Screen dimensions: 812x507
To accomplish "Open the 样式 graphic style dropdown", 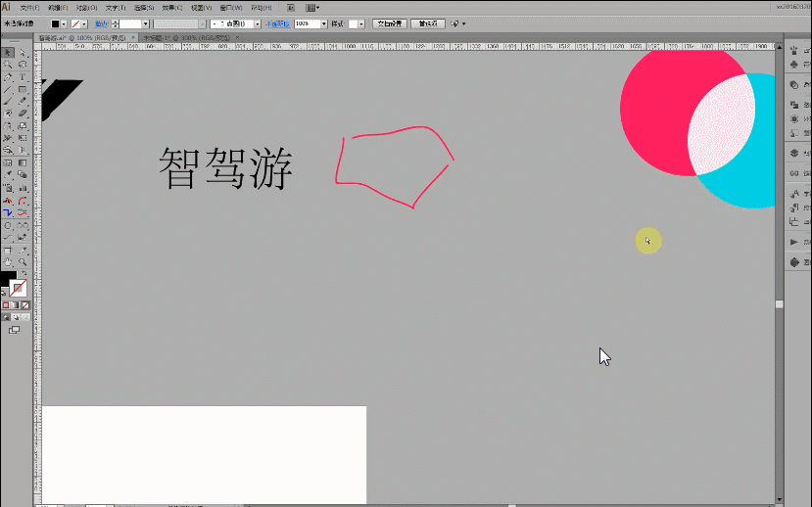I will tap(361, 23).
